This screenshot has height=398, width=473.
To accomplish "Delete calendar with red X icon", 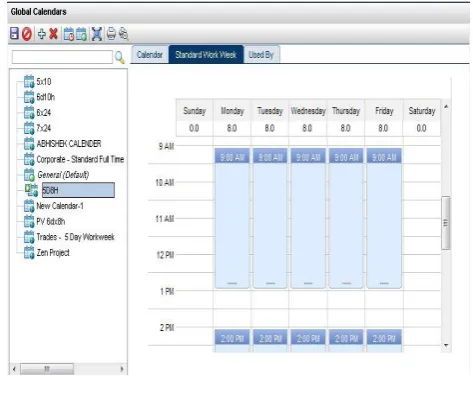I will [x=53, y=34].
